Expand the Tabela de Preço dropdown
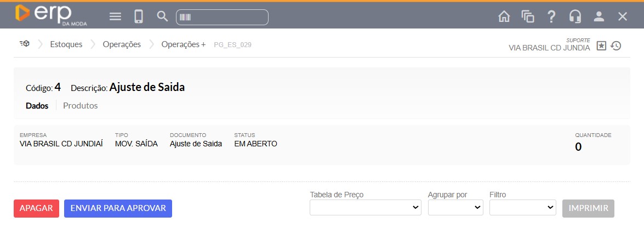This screenshot has height=245, width=644. click(x=365, y=208)
